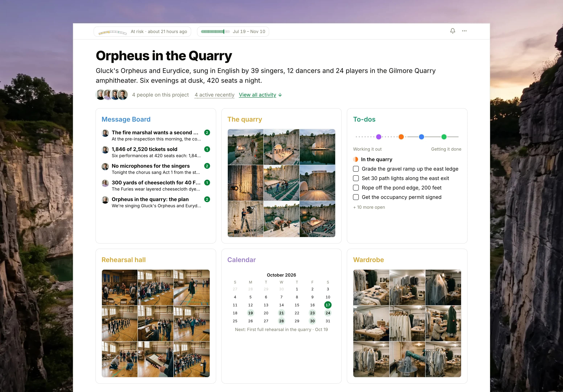Open the 1,846 of 2,520 tickets sold message
This screenshot has height=392, width=563.
point(144,149)
